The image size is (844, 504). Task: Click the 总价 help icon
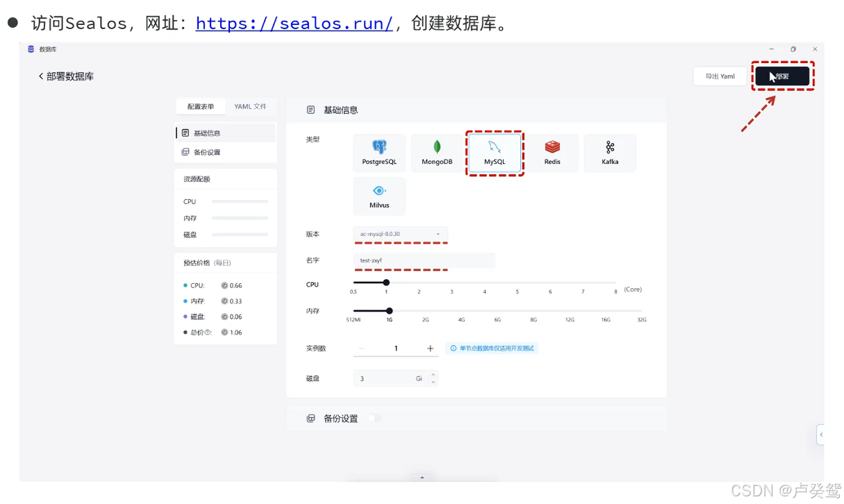coord(208,333)
